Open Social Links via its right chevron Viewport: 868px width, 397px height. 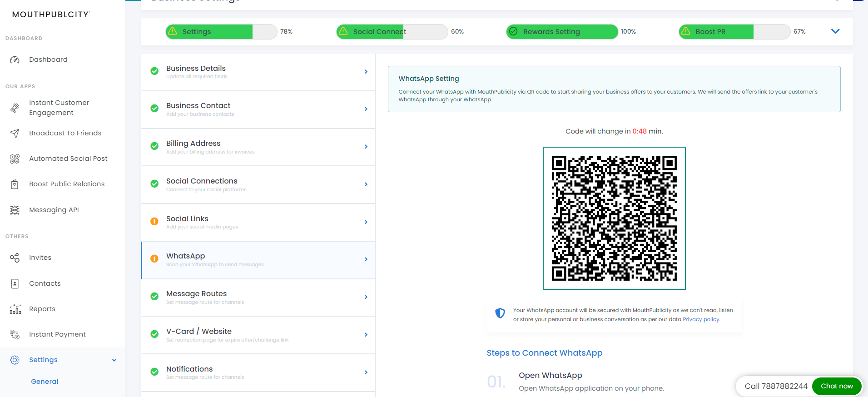point(366,222)
